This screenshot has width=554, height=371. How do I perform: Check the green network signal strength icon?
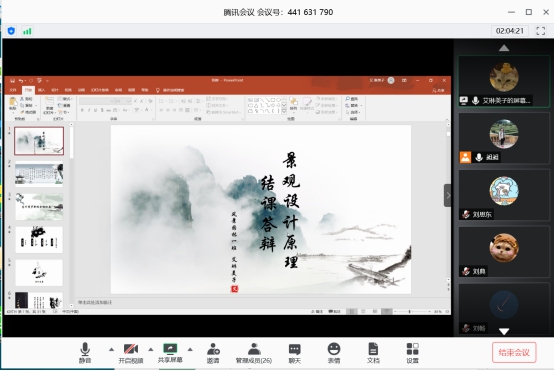[x=27, y=31]
